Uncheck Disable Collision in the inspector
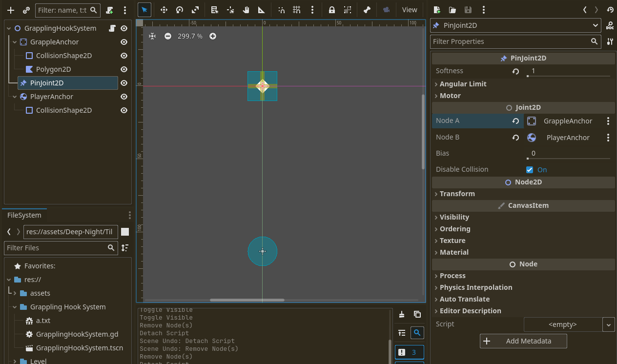The height and width of the screenshot is (364, 617). [530, 169]
